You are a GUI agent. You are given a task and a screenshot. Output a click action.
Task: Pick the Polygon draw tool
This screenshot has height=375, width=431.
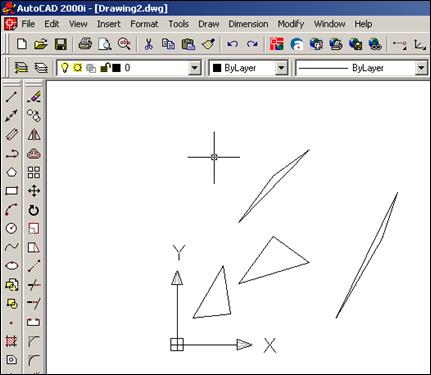click(11, 172)
